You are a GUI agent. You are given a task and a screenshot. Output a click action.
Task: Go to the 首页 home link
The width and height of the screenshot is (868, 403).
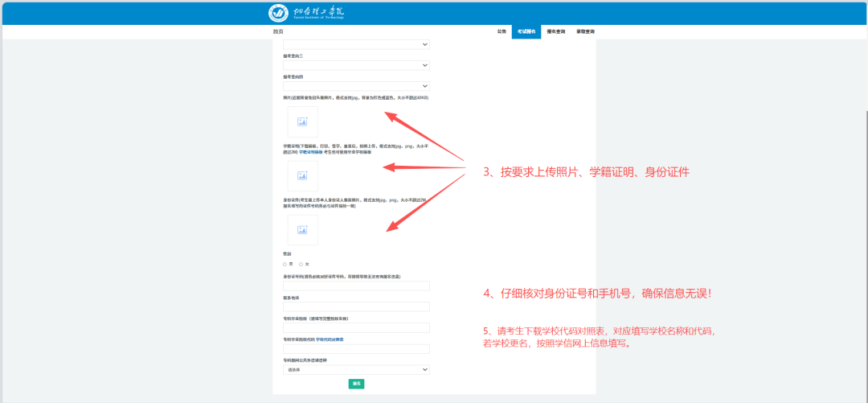tap(278, 31)
